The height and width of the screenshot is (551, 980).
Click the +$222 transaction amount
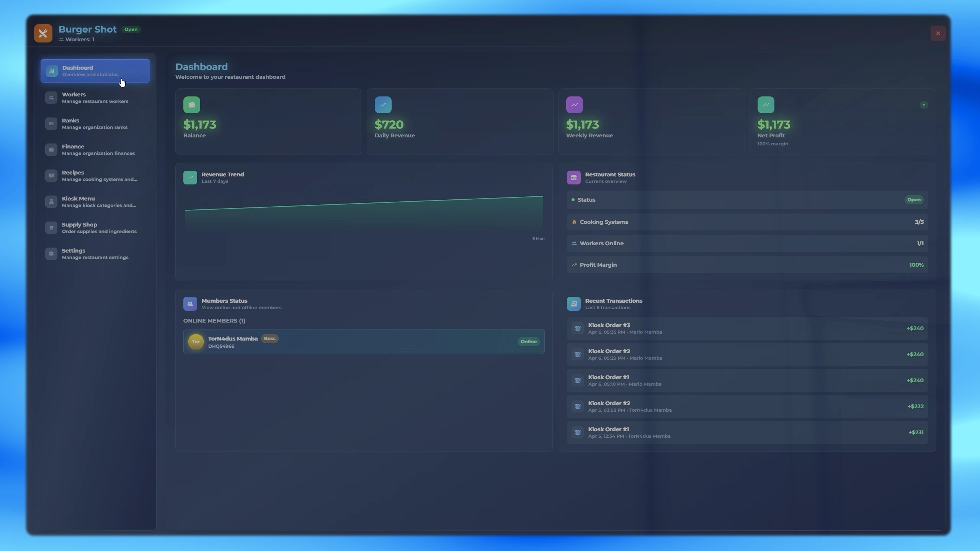pyautogui.click(x=915, y=406)
